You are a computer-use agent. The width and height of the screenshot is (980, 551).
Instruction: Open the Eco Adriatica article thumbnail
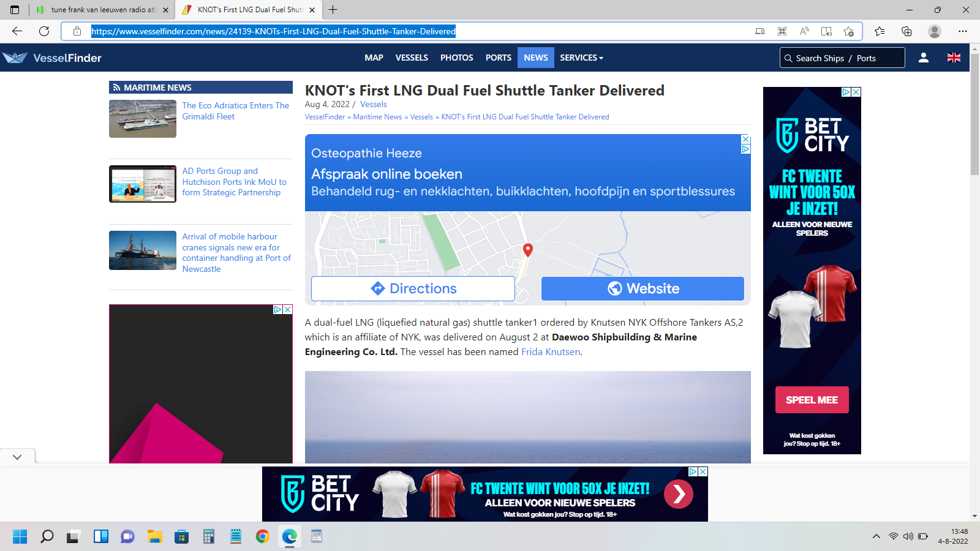(143, 119)
